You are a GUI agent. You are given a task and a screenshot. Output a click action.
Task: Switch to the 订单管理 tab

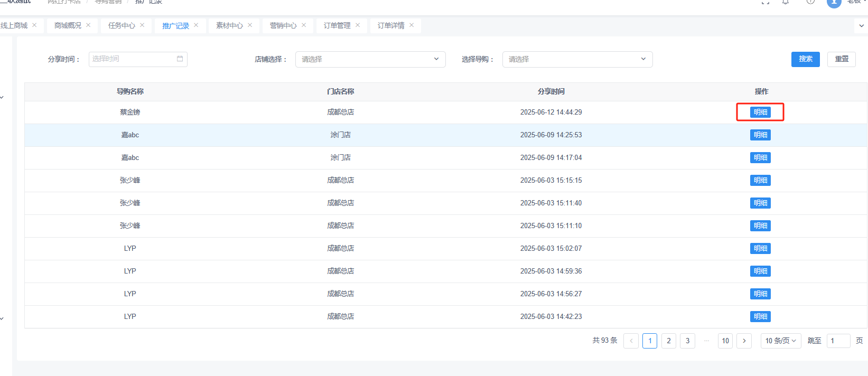click(337, 25)
